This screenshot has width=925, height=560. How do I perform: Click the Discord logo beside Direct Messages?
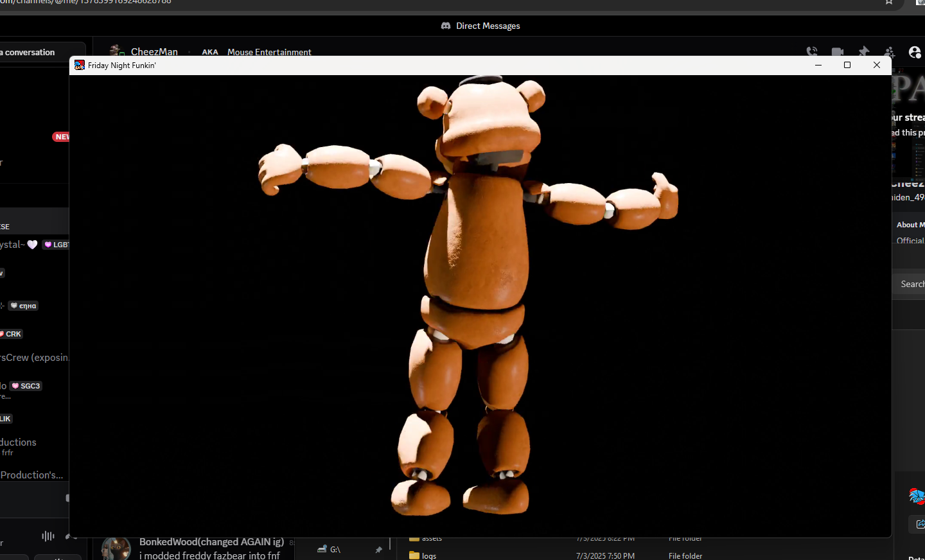pos(446,26)
